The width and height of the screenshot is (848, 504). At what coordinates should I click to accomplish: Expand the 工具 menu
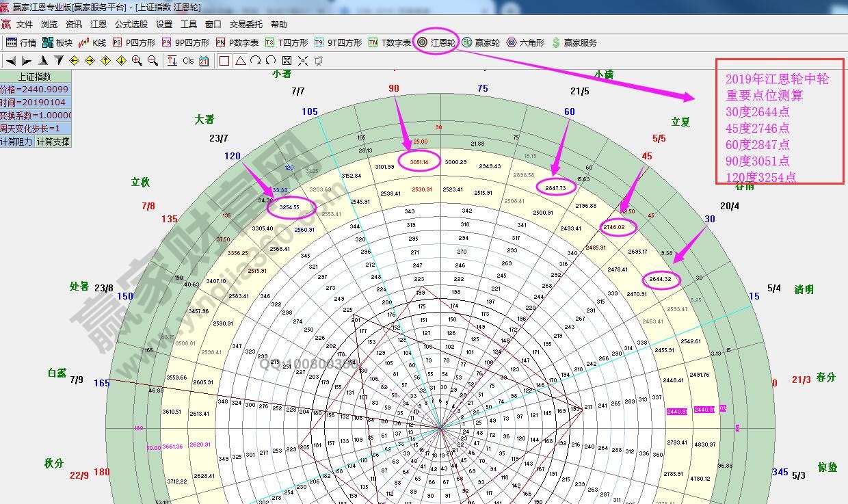pos(188,24)
